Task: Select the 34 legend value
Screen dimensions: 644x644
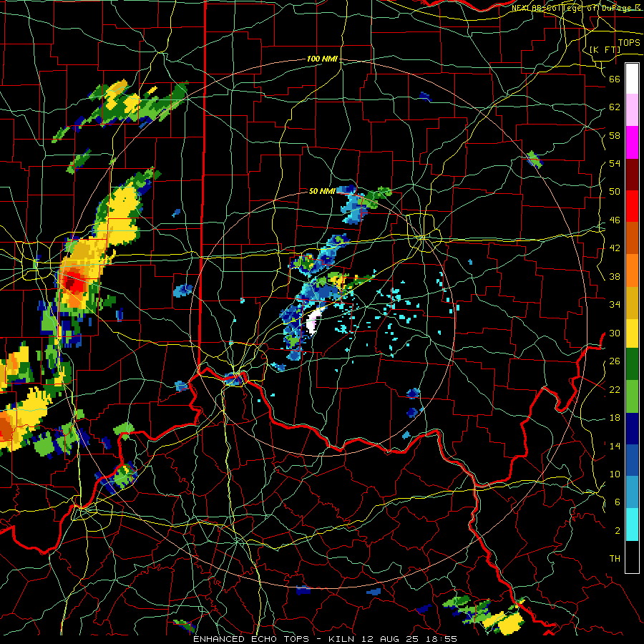Action: click(615, 305)
